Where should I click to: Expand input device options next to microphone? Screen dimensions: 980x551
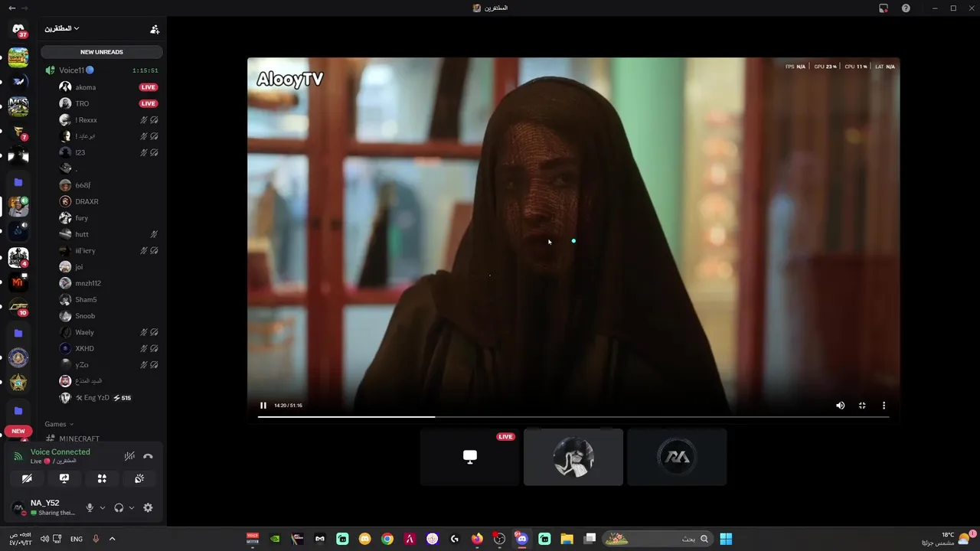tap(103, 507)
